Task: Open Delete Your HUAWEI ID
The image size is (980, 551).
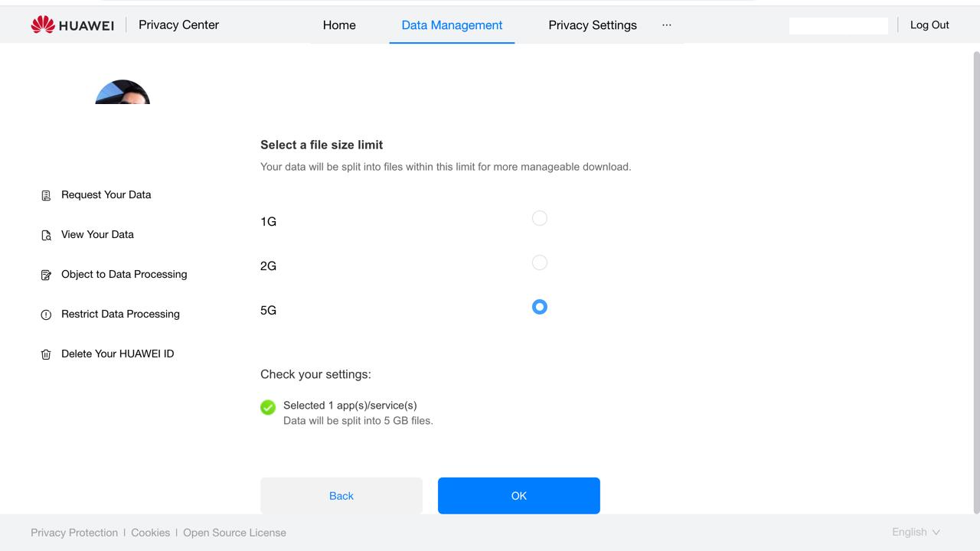Action: (118, 354)
